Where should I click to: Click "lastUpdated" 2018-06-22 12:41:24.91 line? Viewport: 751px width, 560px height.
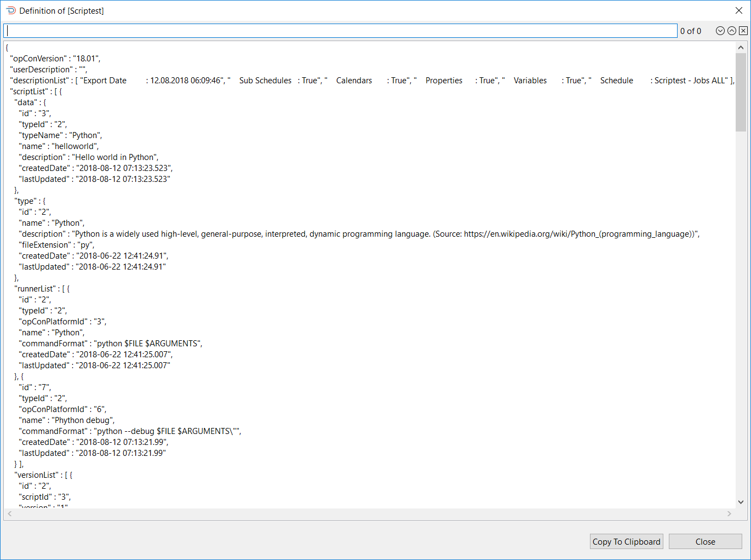[x=93, y=267]
